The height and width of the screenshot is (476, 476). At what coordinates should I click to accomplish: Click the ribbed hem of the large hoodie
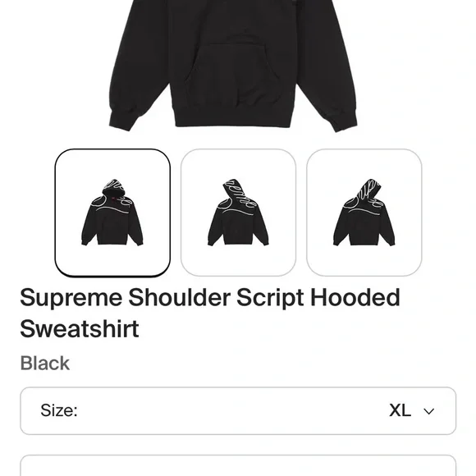click(x=233, y=116)
